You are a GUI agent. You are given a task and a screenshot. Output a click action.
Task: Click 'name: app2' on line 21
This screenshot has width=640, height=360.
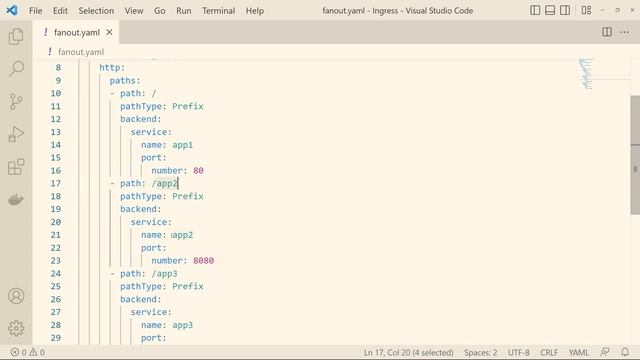tap(167, 235)
